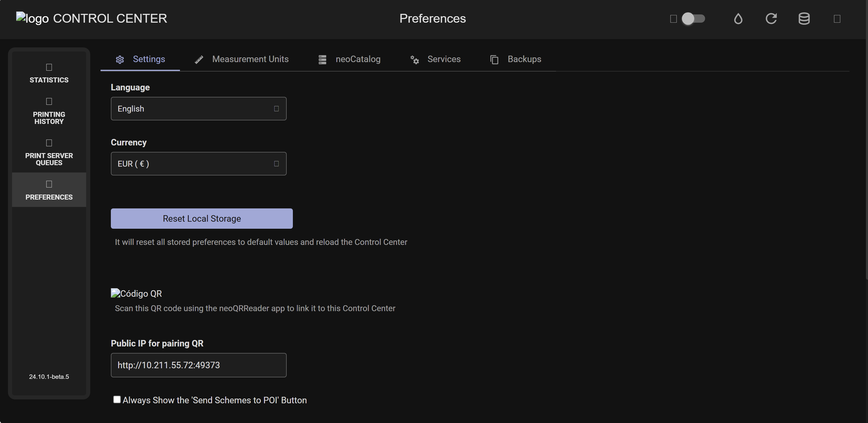Click the Public IP for pairing QR field
The image size is (868, 423).
[198, 365]
